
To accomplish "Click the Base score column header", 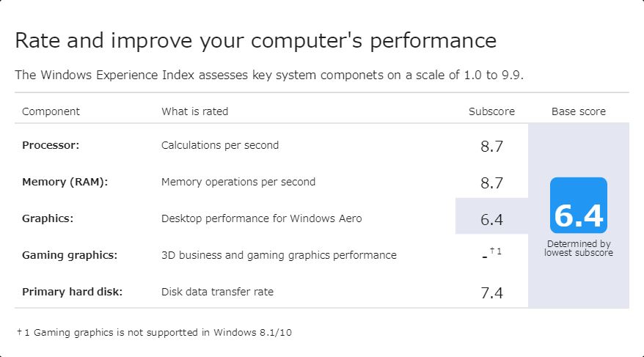I will point(579,111).
